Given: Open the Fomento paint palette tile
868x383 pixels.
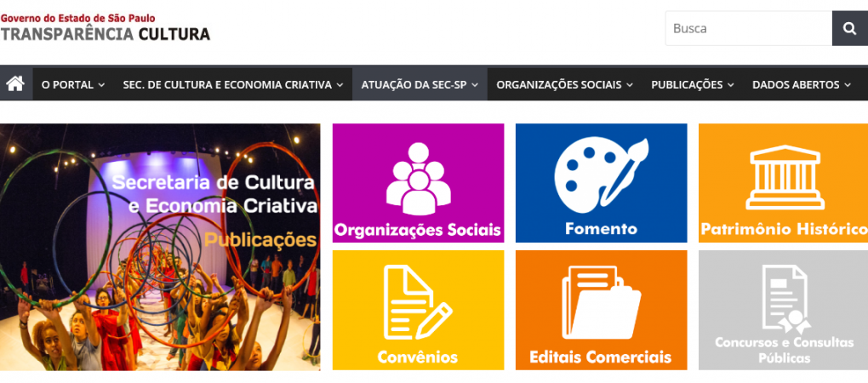Looking at the screenshot, I should tap(601, 183).
